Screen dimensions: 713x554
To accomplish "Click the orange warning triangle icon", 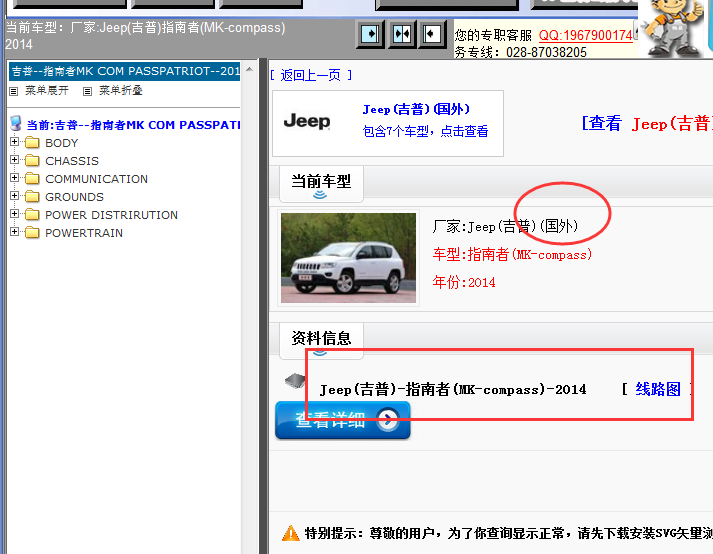I will tap(291, 533).
